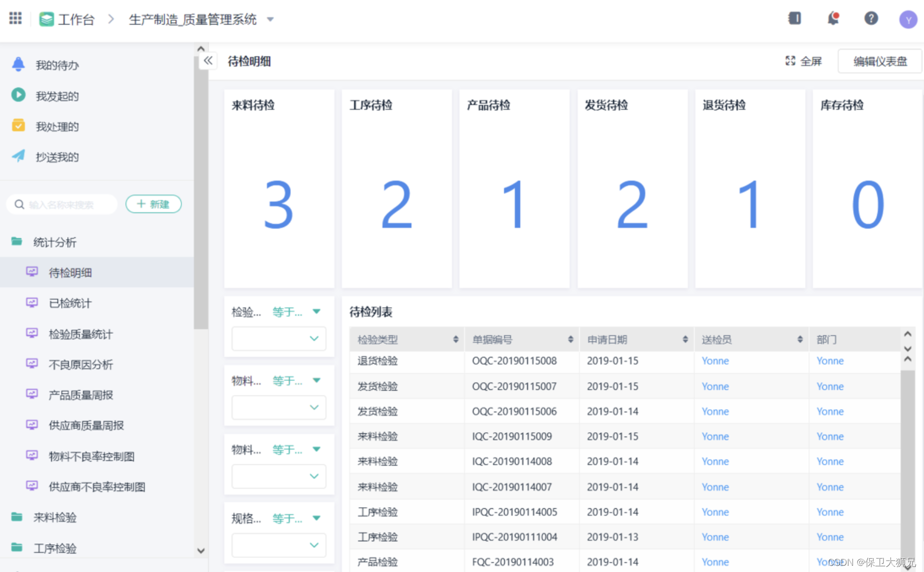924x572 pixels.
Task: Click the 来料待检 card with number 3
Action: point(279,188)
